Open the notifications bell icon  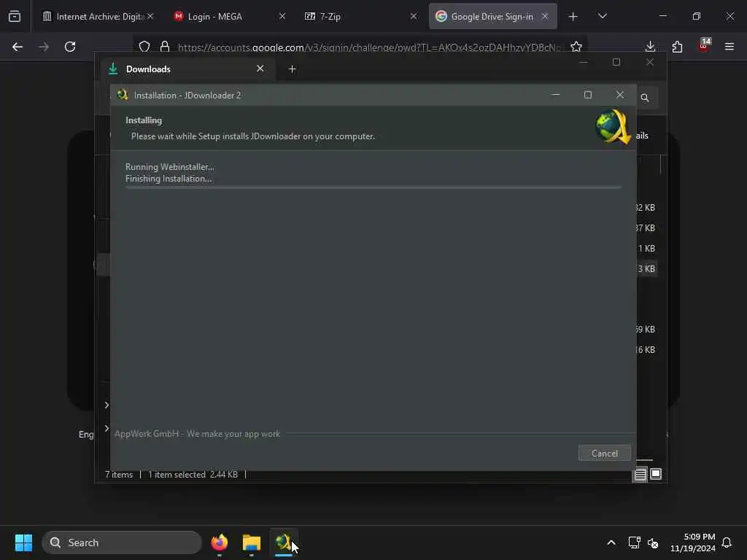pos(727,542)
